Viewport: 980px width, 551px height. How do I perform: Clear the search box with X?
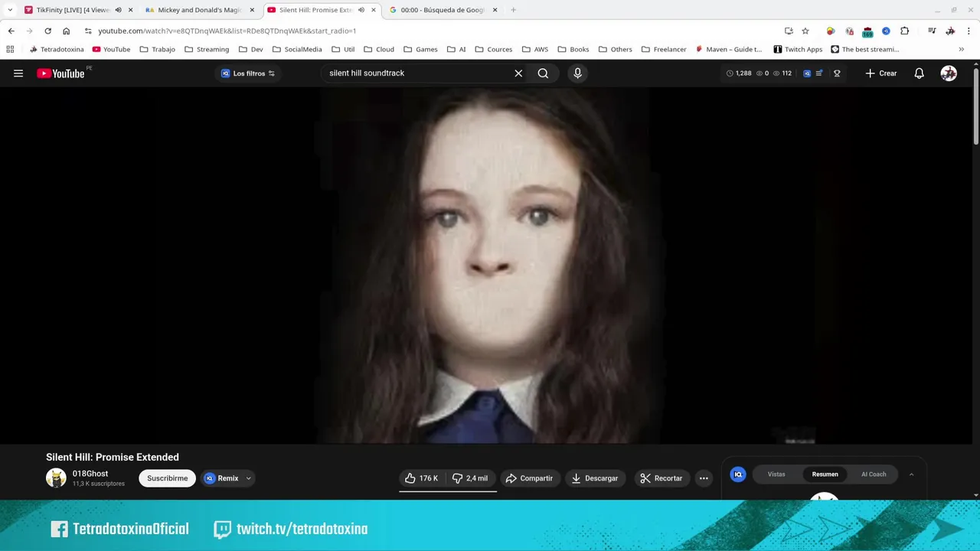518,73
